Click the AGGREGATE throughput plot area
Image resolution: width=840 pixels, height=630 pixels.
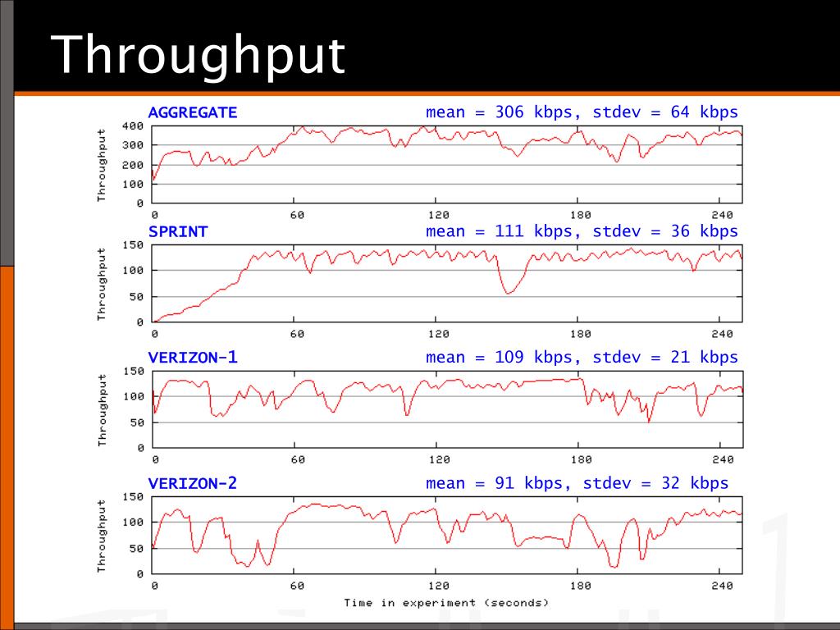(447, 164)
